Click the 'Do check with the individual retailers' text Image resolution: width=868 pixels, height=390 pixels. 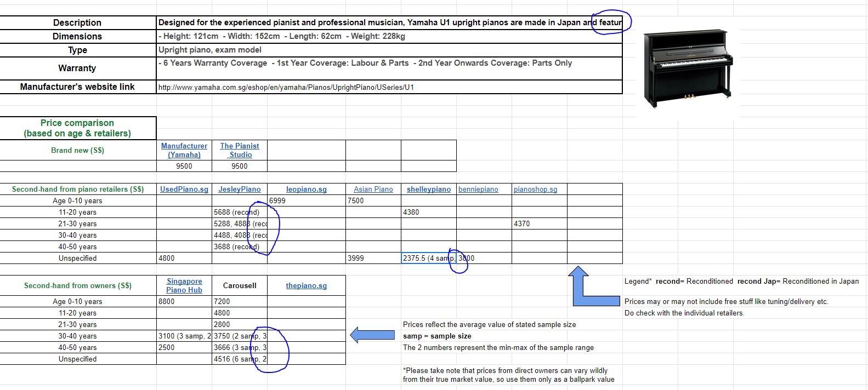pyautogui.click(x=684, y=313)
